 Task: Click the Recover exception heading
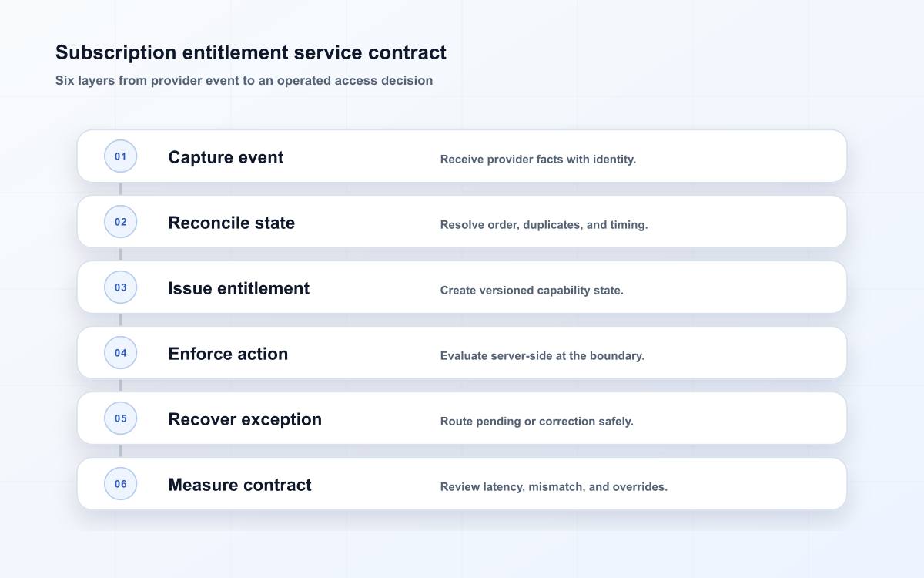pos(245,419)
